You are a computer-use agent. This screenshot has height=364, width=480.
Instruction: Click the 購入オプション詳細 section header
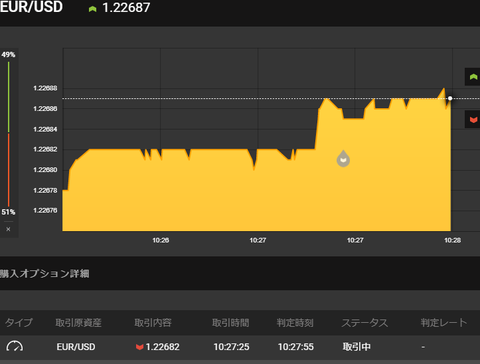(x=45, y=274)
